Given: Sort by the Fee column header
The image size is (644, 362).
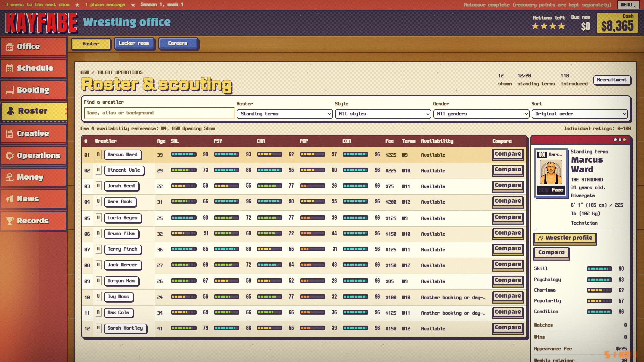Looking at the screenshot, I should (389, 141).
